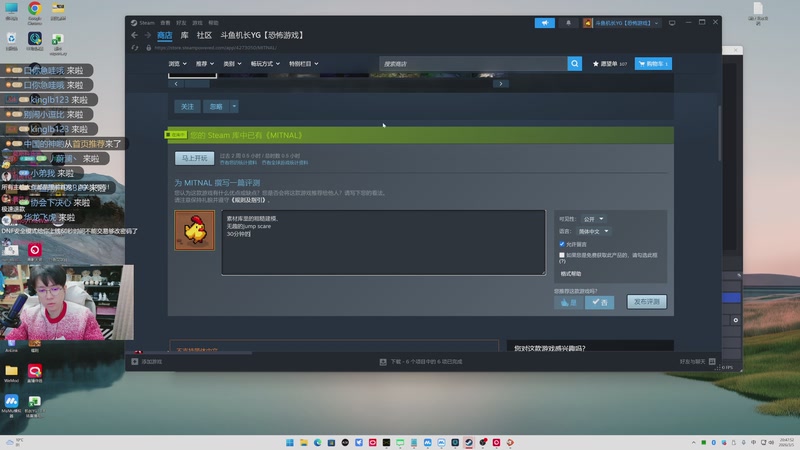Viewport: 800px width, 450px height.
Task: Open the 帮助 help menu
Action: 213,23
